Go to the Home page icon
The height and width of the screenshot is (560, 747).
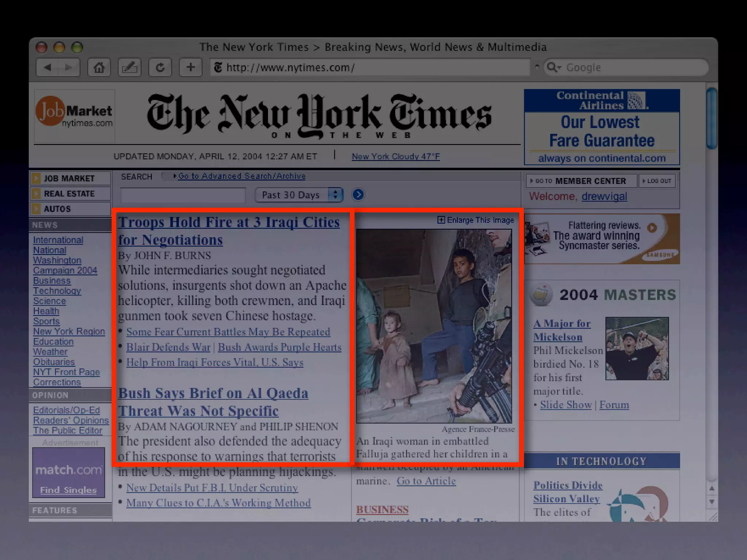click(99, 67)
